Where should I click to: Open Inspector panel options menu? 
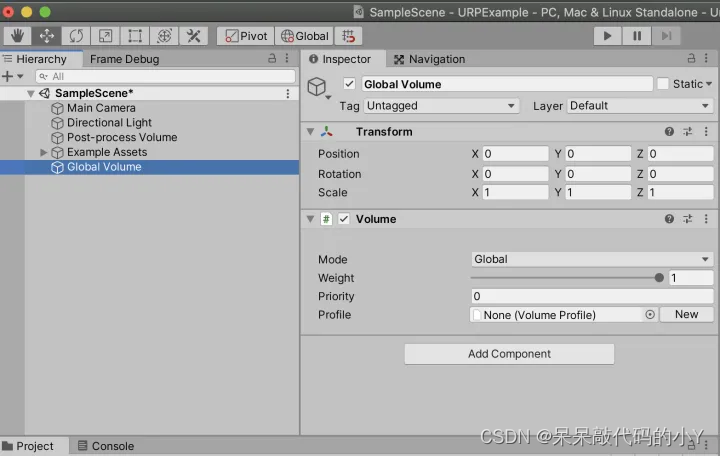pos(706,58)
